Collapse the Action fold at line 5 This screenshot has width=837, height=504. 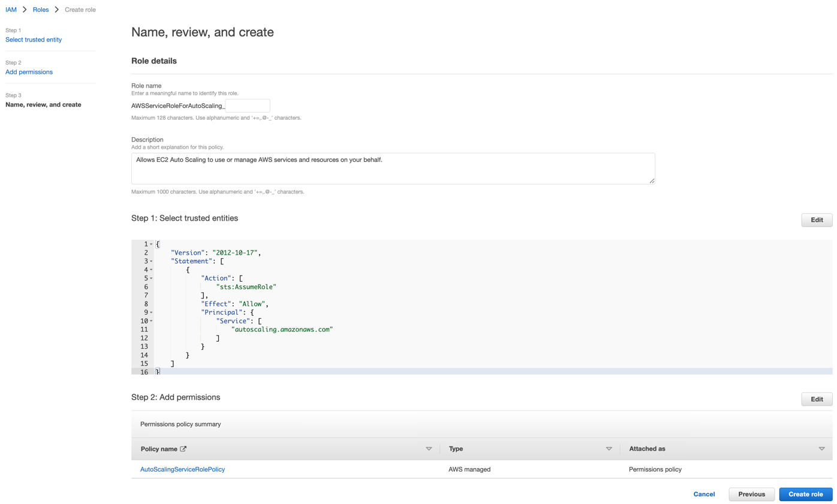point(151,279)
